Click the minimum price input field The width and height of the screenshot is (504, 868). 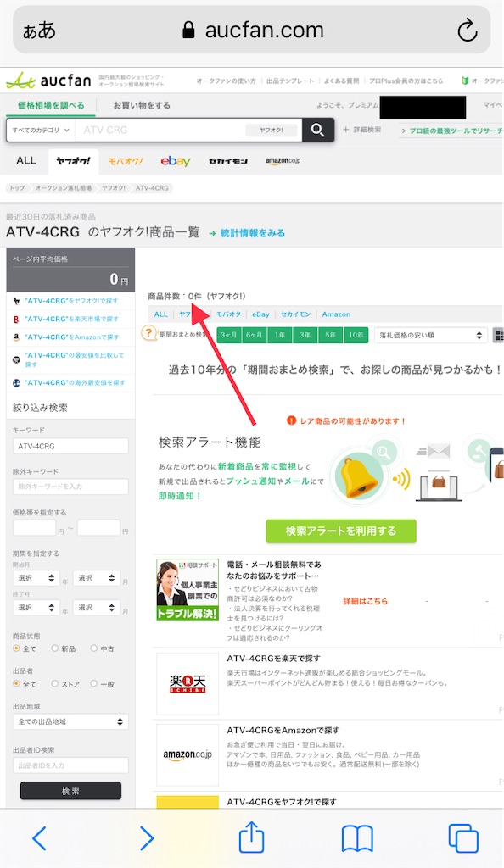34,527
